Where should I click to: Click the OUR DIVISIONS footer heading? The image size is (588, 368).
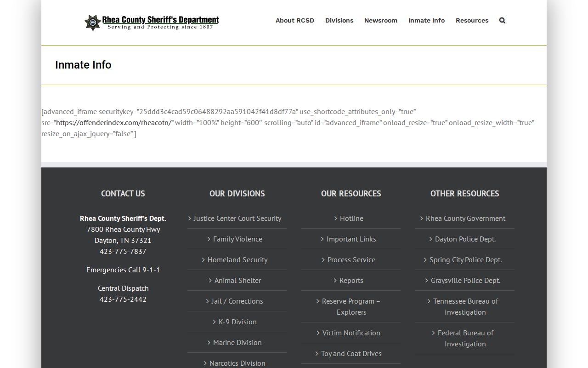pos(237,194)
